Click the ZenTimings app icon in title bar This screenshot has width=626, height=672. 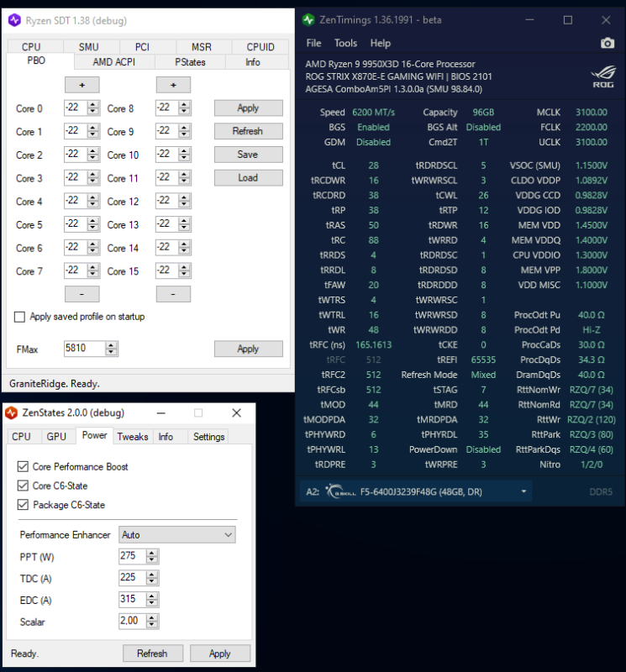308,20
